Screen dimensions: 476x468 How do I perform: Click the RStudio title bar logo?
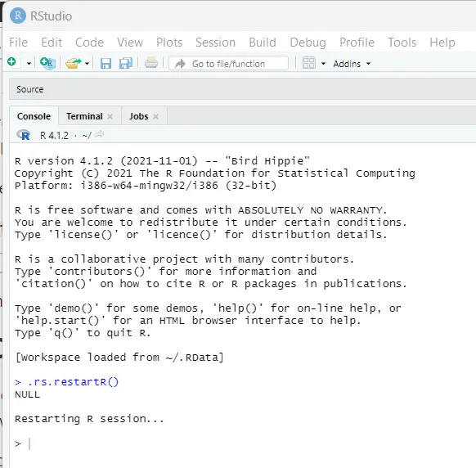click(x=18, y=16)
